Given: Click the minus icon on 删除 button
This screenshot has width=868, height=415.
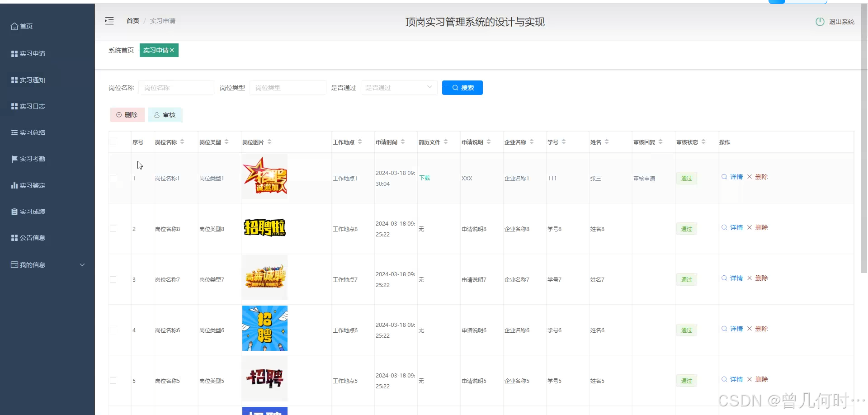Looking at the screenshot, I should coord(118,115).
